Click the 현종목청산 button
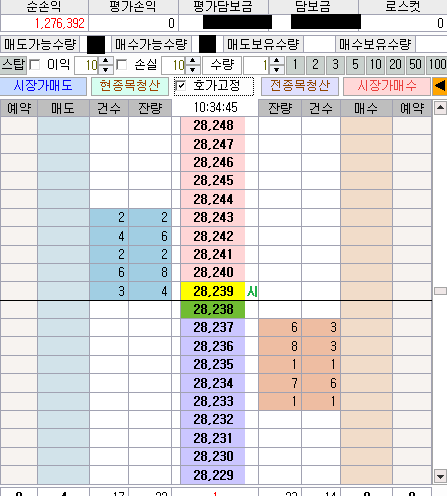Image resolution: width=447 pixels, height=496 pixels. pos(130,86)
